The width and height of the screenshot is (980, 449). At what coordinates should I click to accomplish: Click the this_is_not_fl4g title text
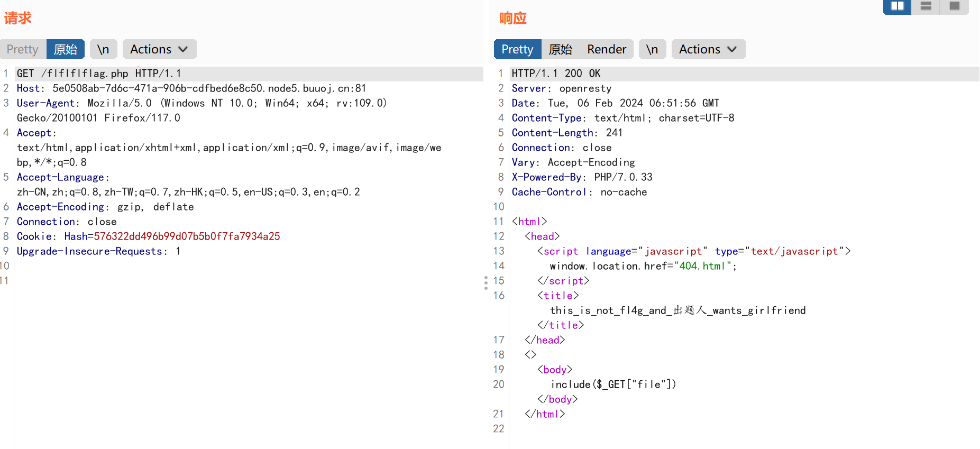[678, 310]
